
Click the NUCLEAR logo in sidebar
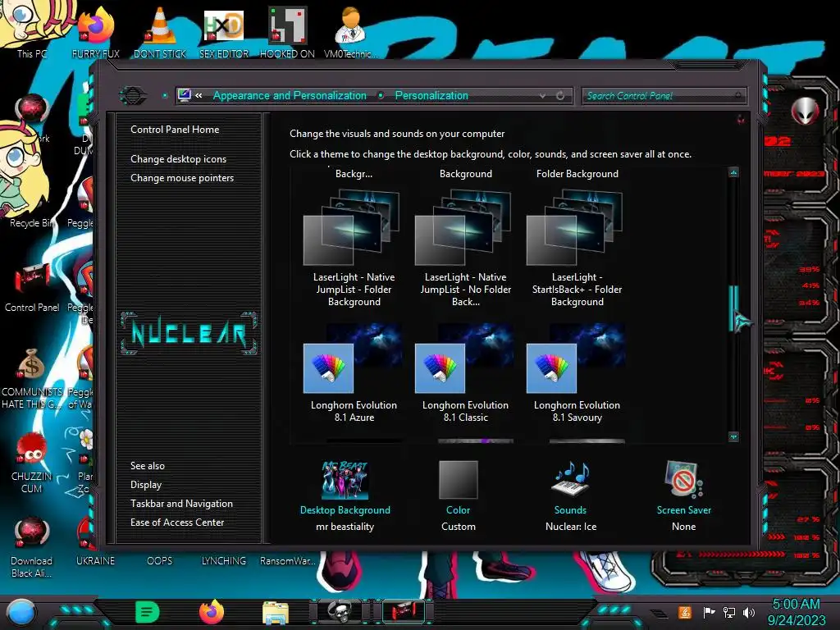[189, 333]
